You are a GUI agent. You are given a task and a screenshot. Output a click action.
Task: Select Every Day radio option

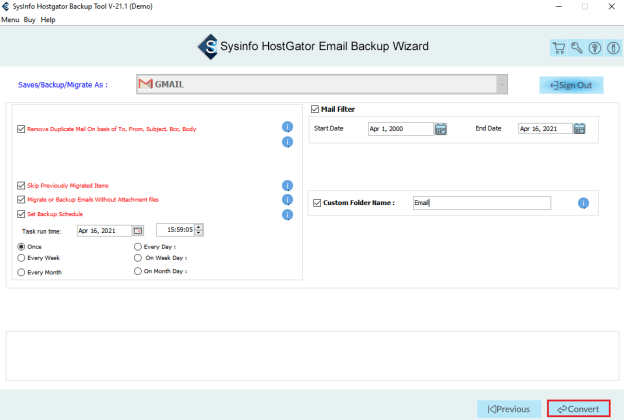coord(138,247)
